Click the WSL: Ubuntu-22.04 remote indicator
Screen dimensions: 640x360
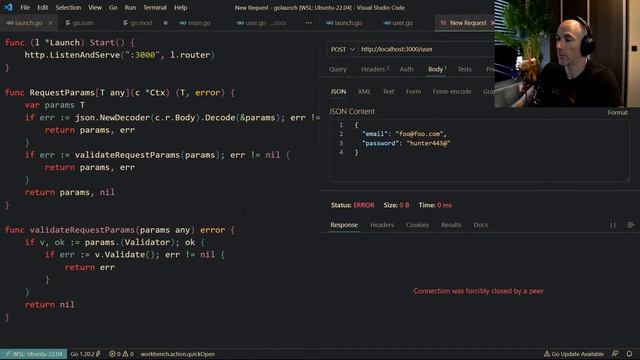pos(34,354)
